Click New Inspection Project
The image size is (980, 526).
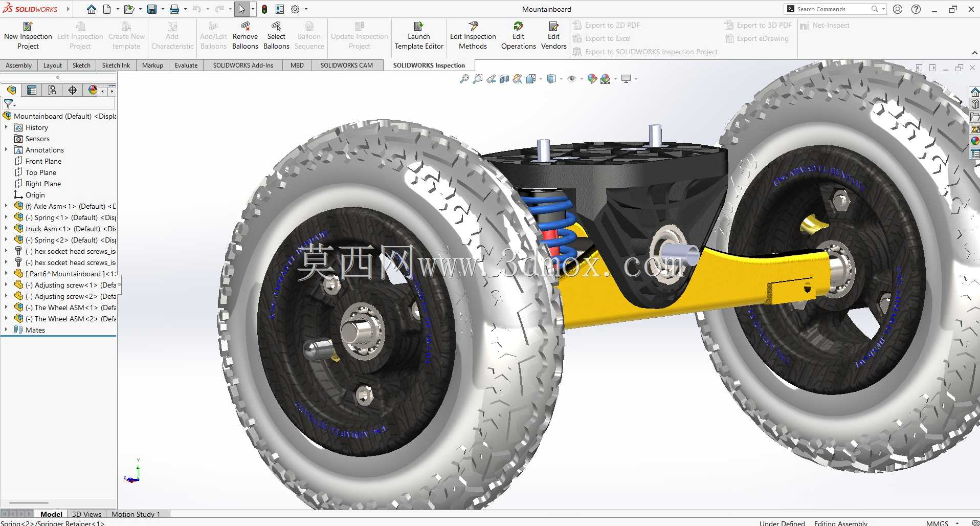[x=28, y=36]
